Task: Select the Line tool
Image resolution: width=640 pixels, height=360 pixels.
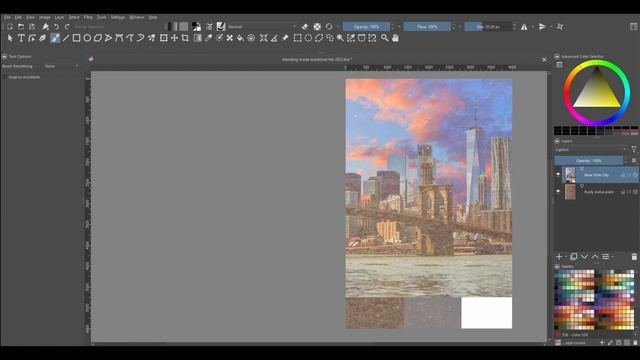Action: tap(66, 38)
